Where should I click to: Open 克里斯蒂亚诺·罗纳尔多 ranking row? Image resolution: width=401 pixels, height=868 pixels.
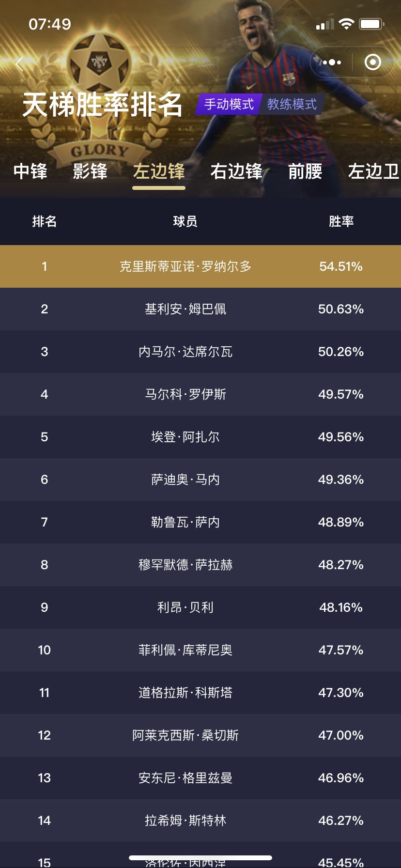[x=200, y=266]
